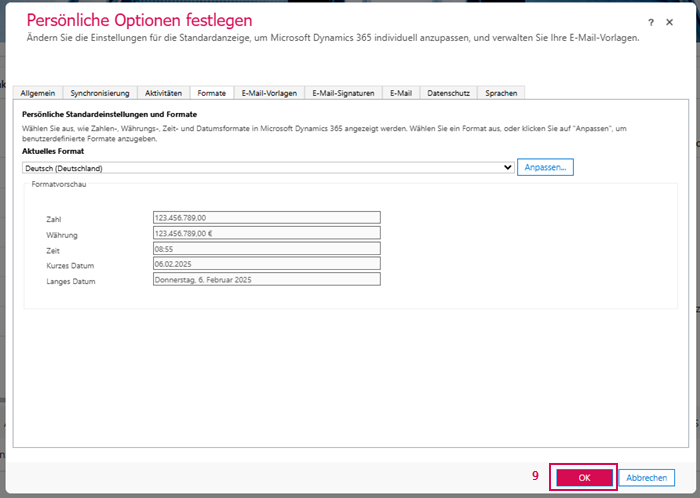The height and width of the screenshot is (498, 700).
Task: Switch to the Sprachen tab
Action: 501,93
